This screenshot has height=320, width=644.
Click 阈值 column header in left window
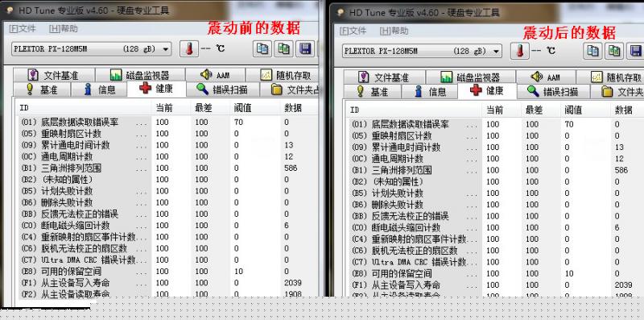(x=255, y=108)
